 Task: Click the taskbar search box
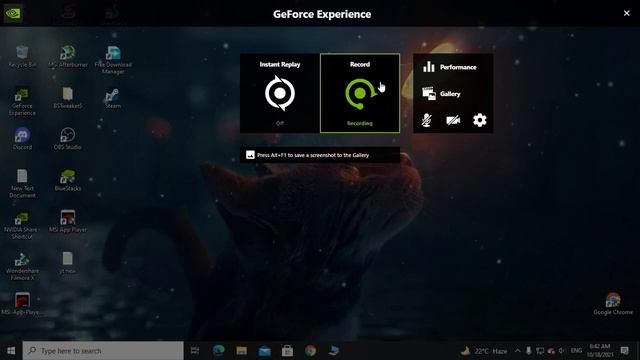pyautogui.click(x=103, y=351)
